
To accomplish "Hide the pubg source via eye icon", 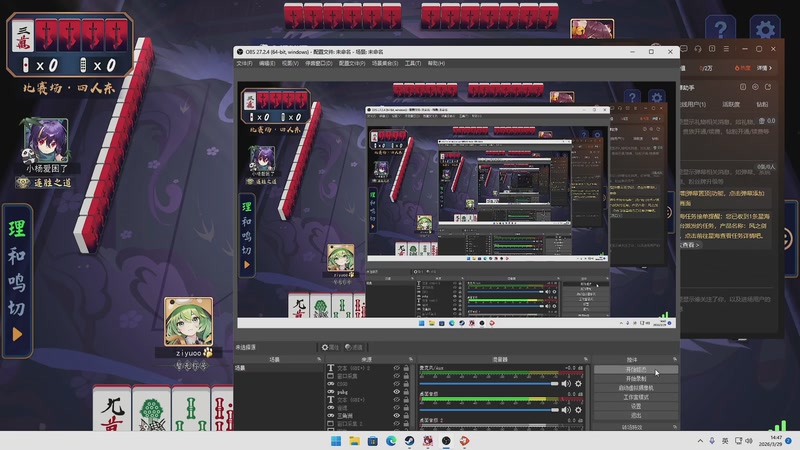I will 396,392.
